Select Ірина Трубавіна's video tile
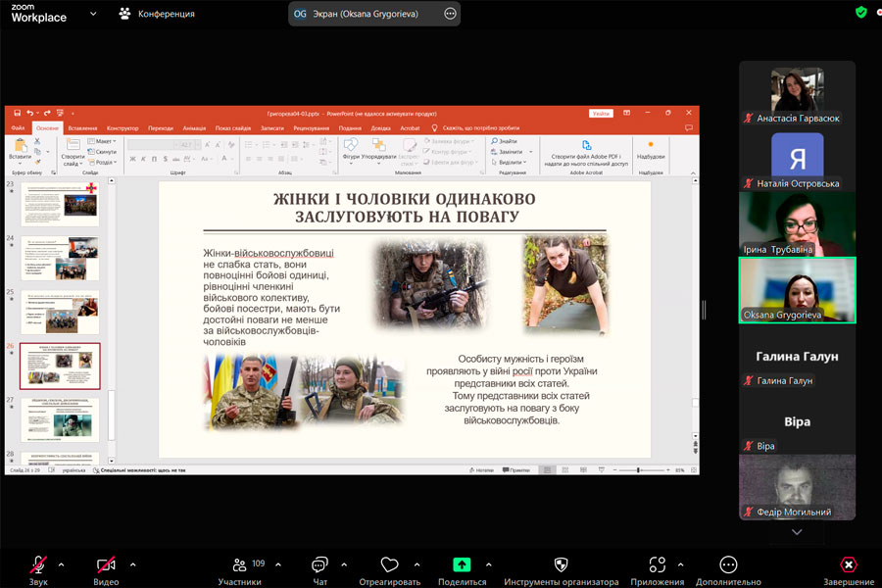The image size is (882, 588). click(796, 223)
